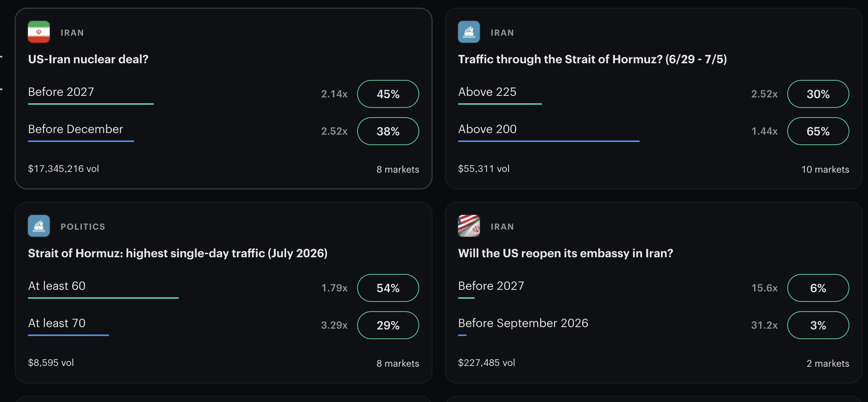Select the 45% Before 2027 nuclear deal button
This screenshot has width=868, height=402.
(388, 94)
